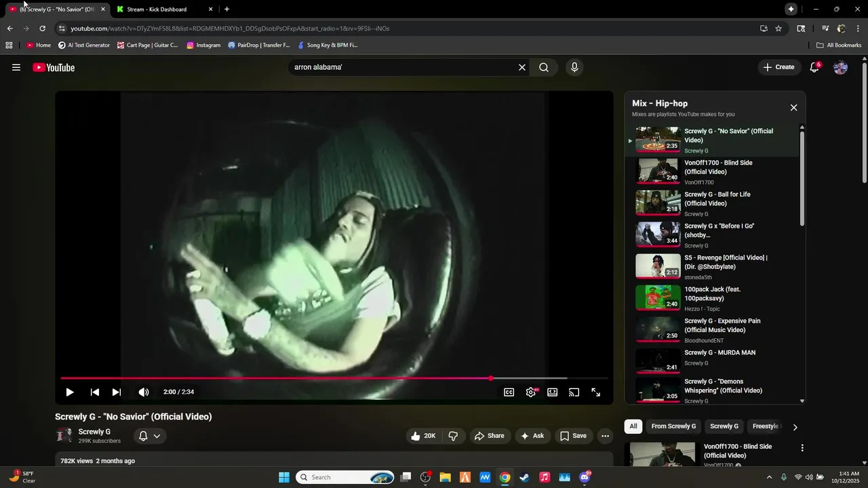The height and width of the screenshot is (488, 868).
Task: Bookmark this page with the star
Action: (778, 28)
